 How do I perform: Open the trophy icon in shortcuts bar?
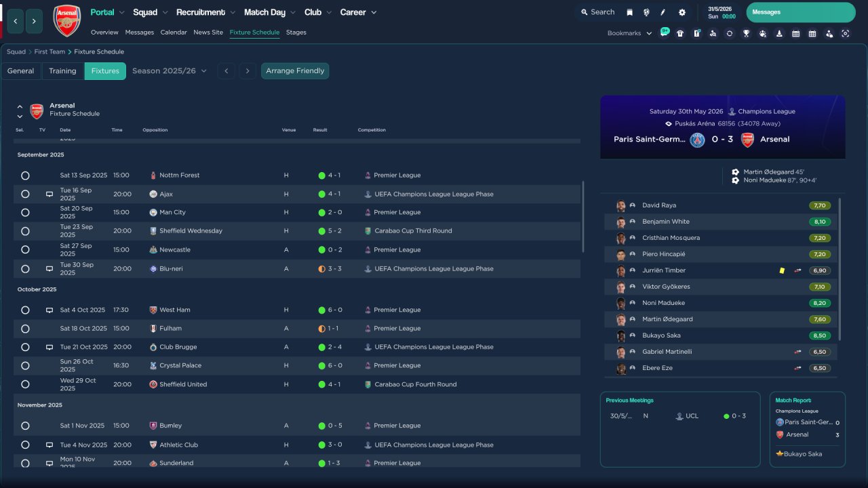coord(746,33)
